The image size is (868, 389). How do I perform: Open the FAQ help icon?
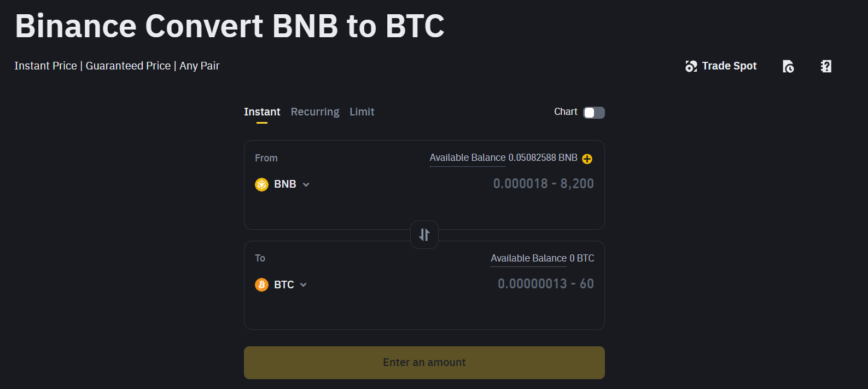[826, 66]
